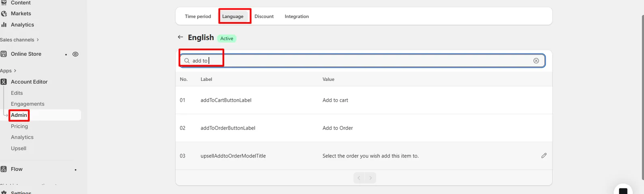Image resolution: width=644 pixels, height=194 pixels.
Task: Click the Markets globe icon
Action: pos(4,14)
